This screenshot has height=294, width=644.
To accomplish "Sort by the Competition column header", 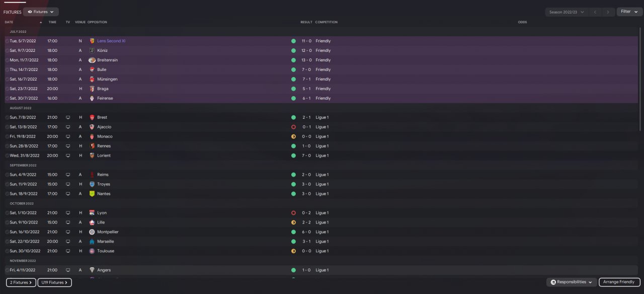I will 326,22.
